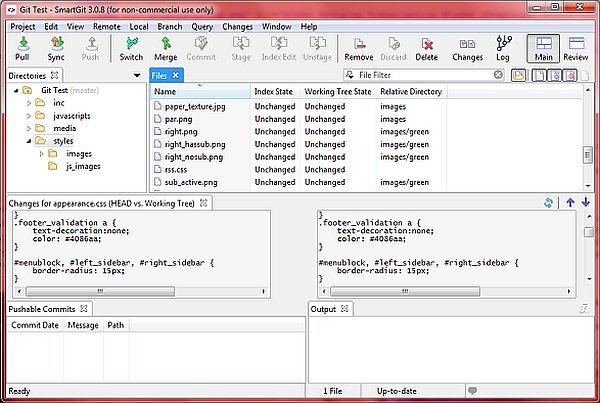Toggle show files from subdirectories button

(518, 75)
